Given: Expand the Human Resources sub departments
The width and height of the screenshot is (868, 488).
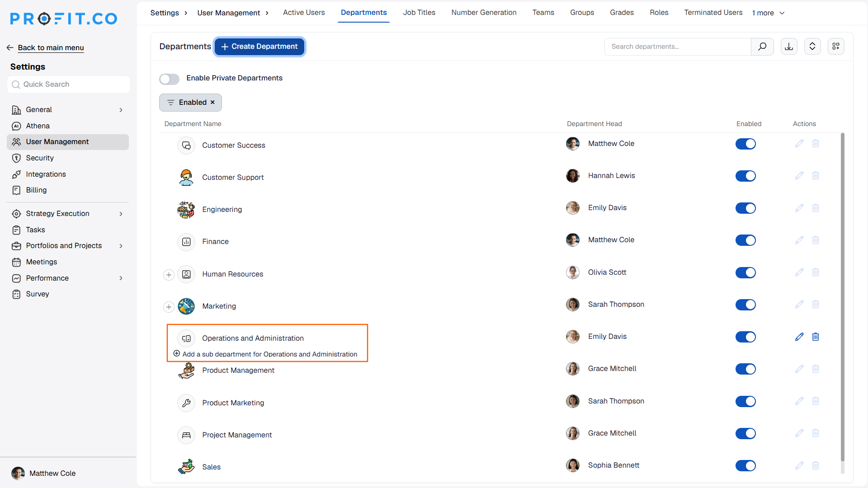Looking at the screenshot, I should pos(169,275).
